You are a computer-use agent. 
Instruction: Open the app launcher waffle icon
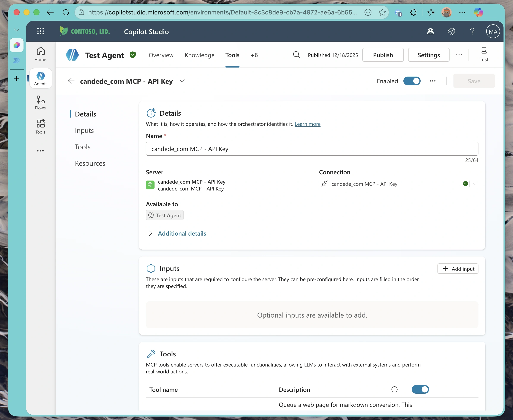tap(40, 31)
